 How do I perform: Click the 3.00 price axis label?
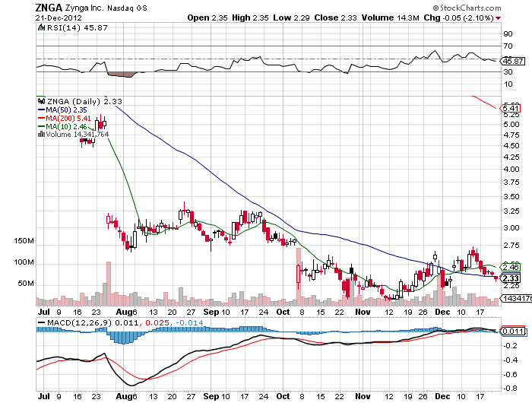click(511, 228)
